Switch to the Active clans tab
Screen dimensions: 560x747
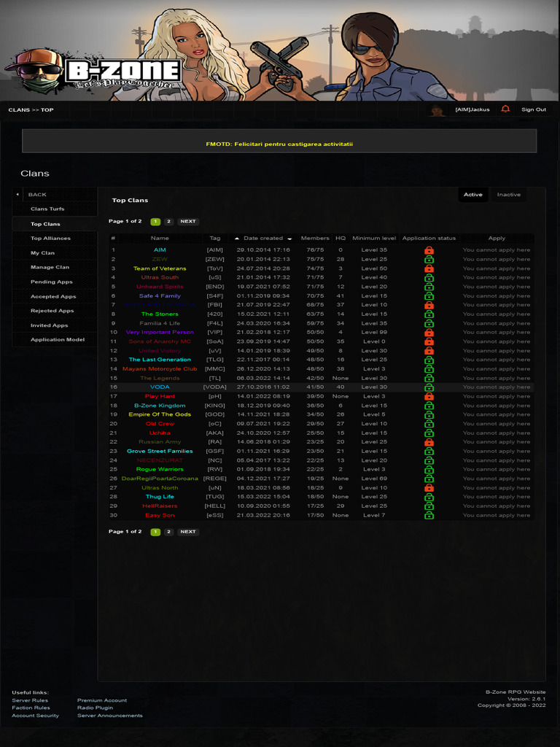[x=472, y=194]
